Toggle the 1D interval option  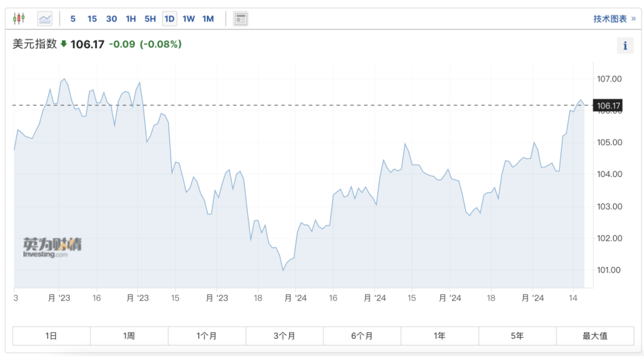point(169,18)
